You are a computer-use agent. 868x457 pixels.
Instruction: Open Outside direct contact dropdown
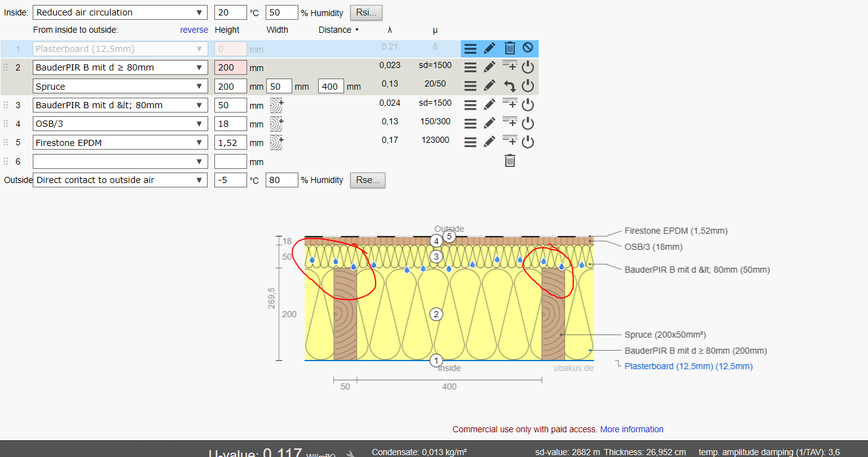tap(120, 180)
